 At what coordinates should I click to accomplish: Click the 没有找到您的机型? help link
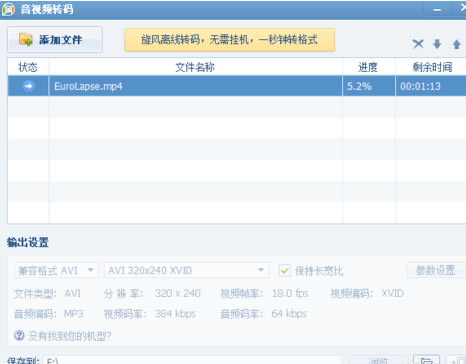pos(69,336)
